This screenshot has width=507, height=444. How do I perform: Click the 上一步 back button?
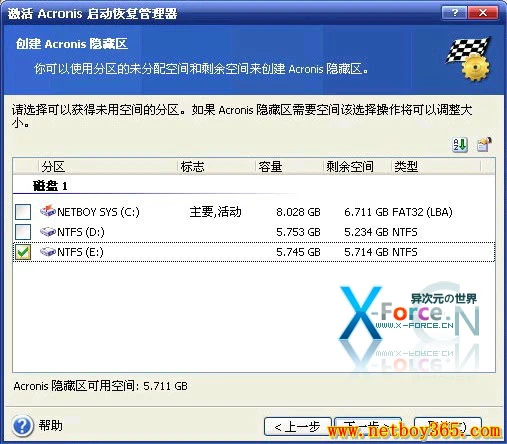click(298, 427)
